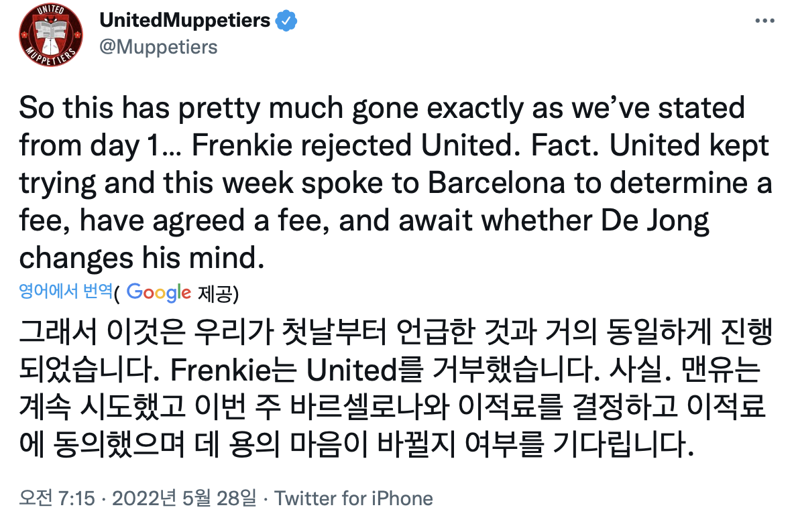Image resolution: width=794 pixels, height=532 pixels.
Task: Open the three-dot more options menu
Action: point(764,21)
